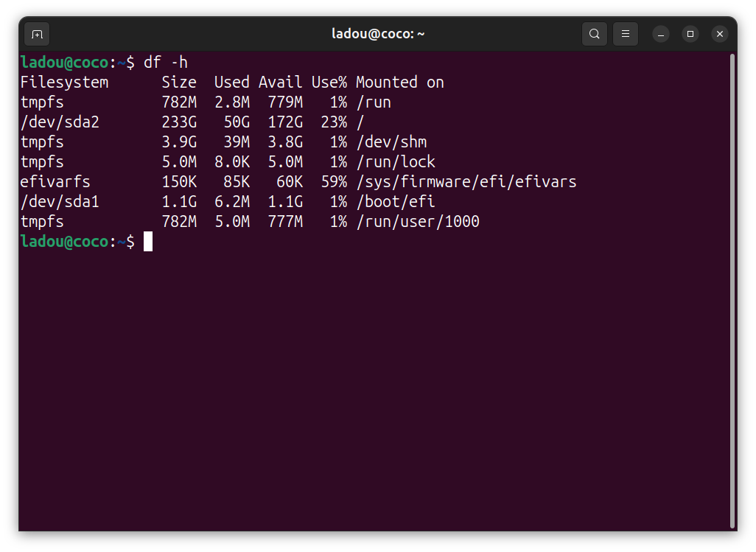Click the cursor at the empty prompt
Image resolution: width=756 pixels, height=552 pixels.
coord(148,242)
